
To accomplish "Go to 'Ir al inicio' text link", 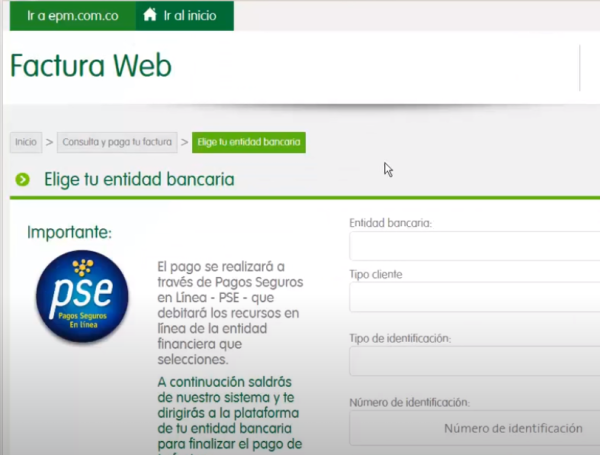I will tap(189, 16).
